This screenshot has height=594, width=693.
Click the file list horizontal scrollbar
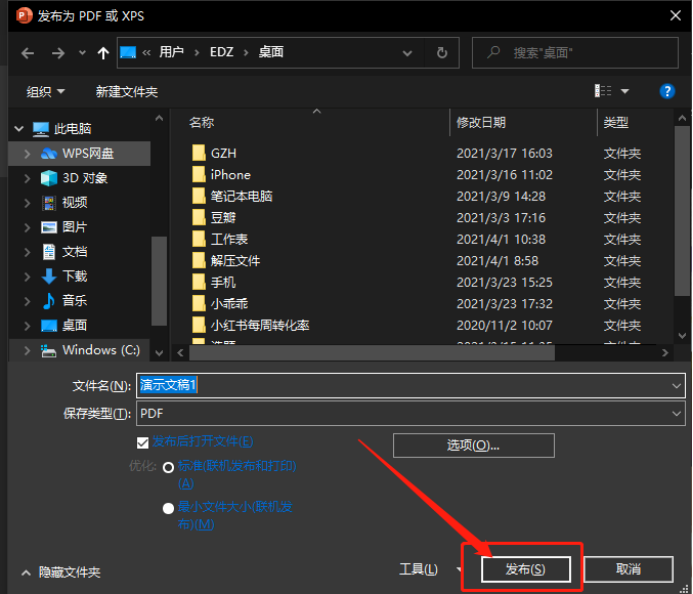tap(372, 353)
